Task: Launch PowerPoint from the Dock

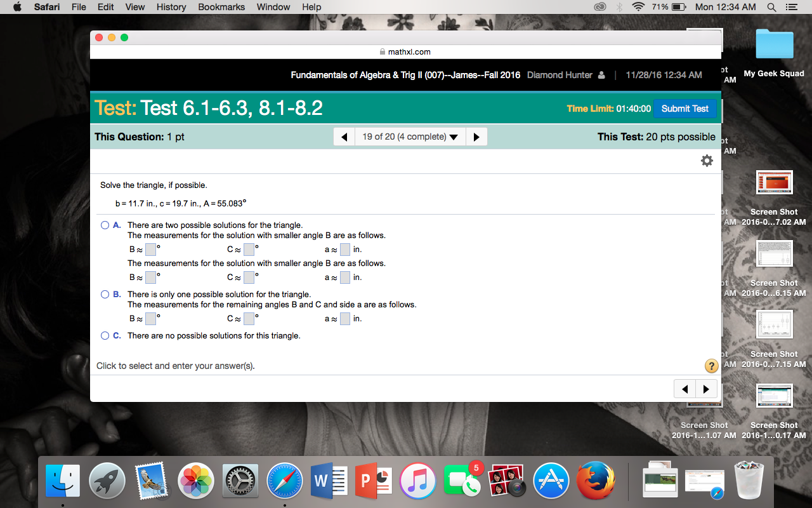Action: pos(373,481)
